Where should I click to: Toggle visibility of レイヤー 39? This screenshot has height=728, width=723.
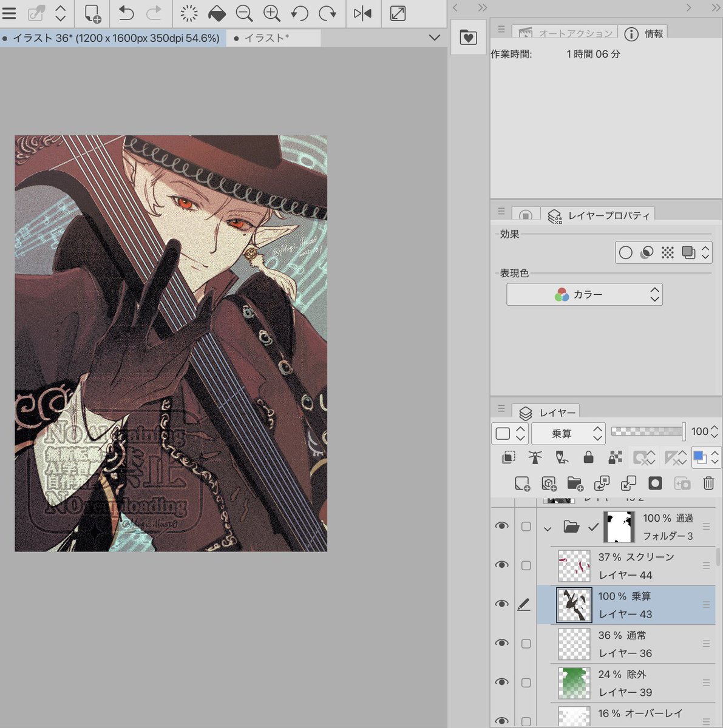point(501,682)
